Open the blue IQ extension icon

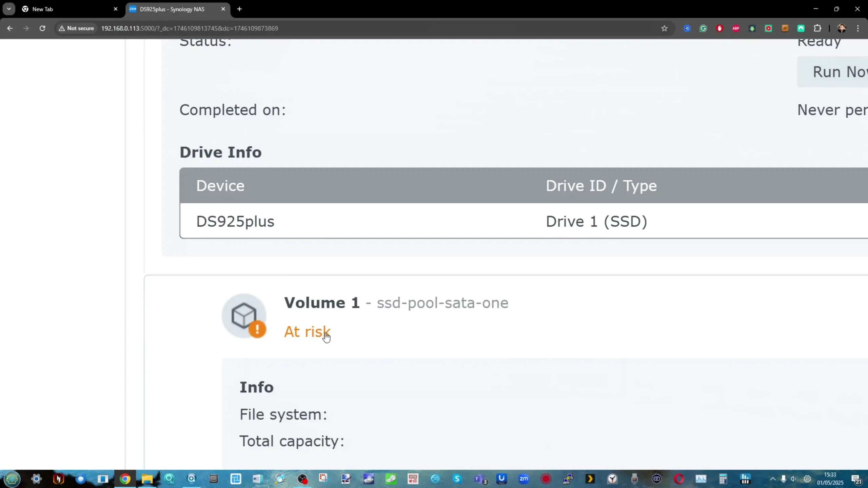pos(687,28)
